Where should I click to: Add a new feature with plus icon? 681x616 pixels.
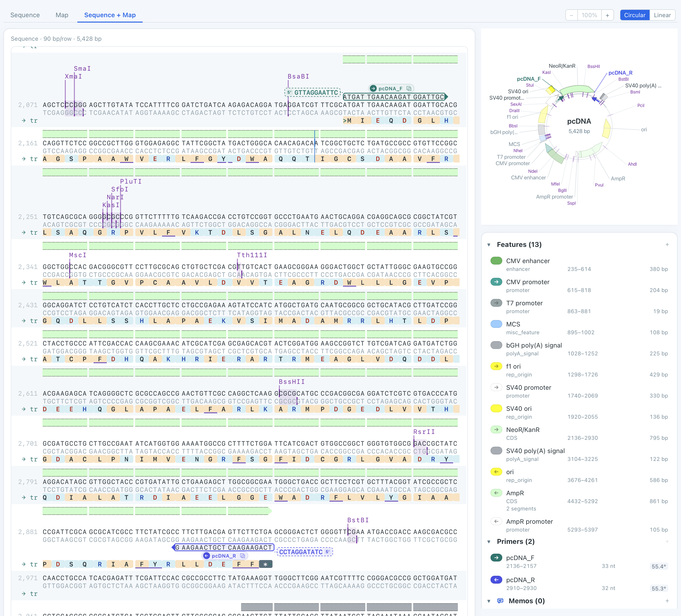(667, 244)
